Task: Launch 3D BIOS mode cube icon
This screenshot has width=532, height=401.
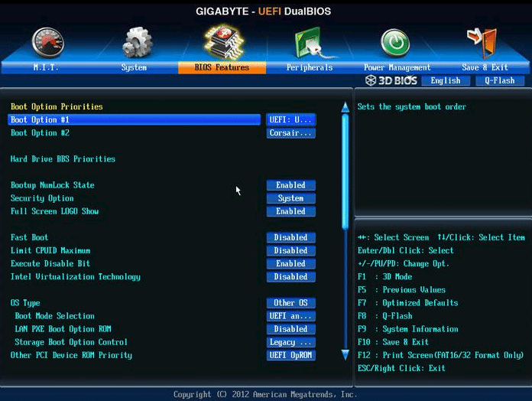Action: [371, 80]
